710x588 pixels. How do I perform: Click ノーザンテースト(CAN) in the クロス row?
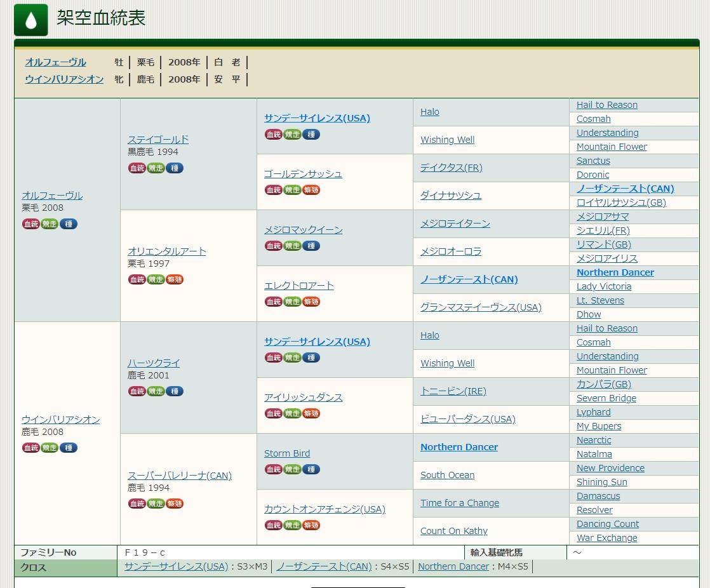click(324, 566)
